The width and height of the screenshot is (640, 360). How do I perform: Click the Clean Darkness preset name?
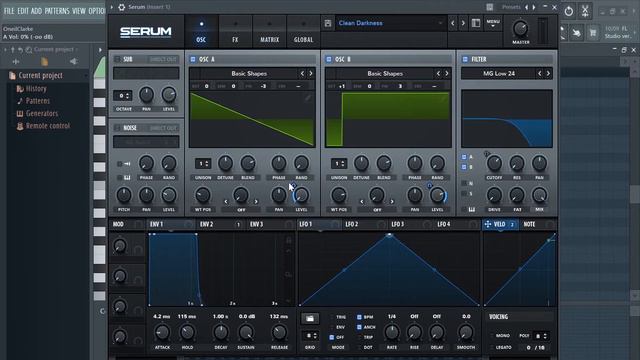point(361,23)
